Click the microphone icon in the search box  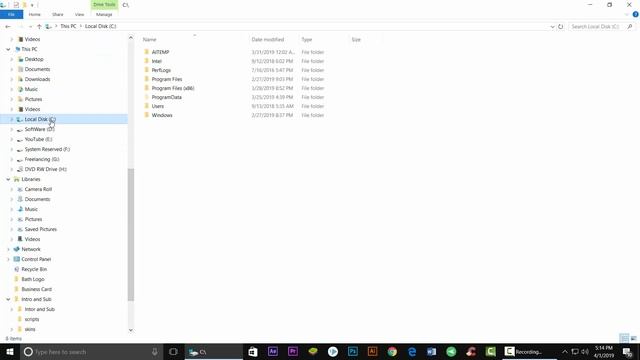(155, 351)
